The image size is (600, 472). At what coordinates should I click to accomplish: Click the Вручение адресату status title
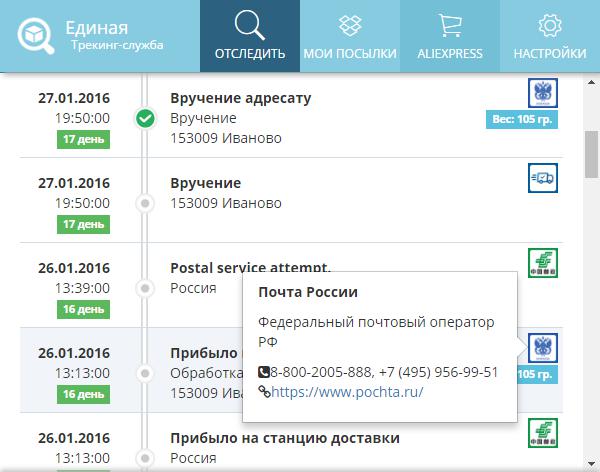point(241,98)
